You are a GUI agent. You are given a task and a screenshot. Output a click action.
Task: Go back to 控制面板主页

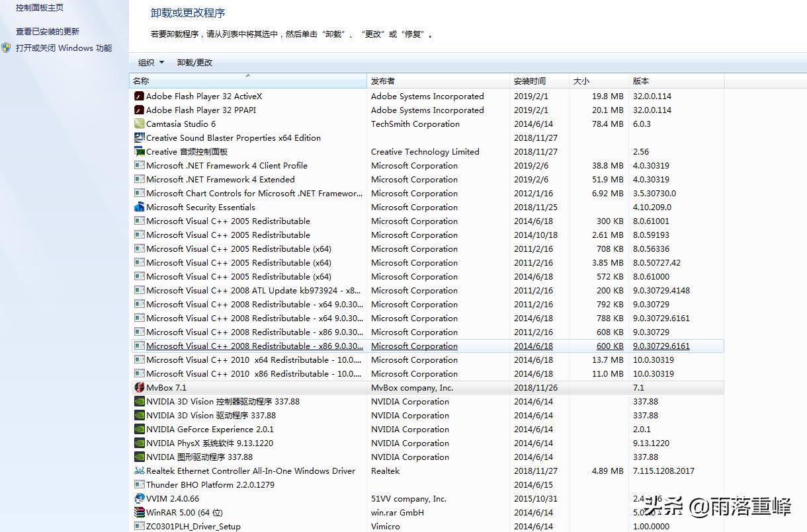coord(38,8)
